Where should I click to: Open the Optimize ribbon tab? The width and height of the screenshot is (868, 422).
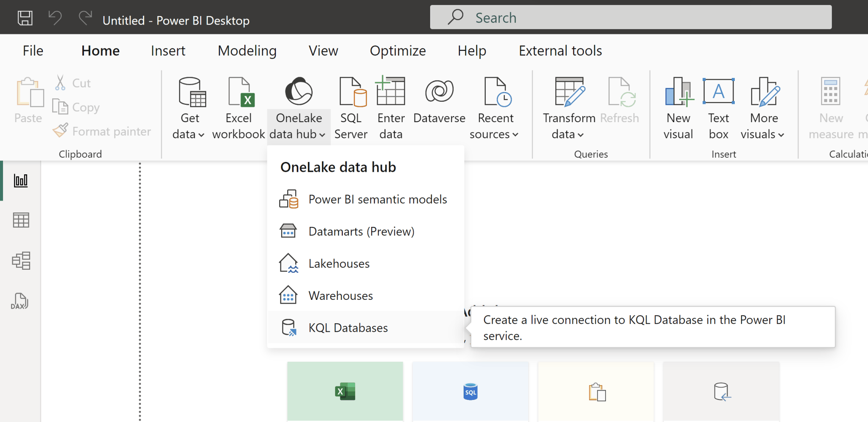pos(398,51)
